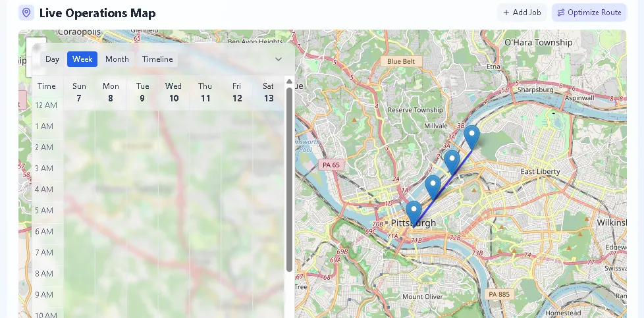Select the Wed 10 day header
Image resolution: width=644 pixels, height=318 pixels.
click(x=173, y=92)
